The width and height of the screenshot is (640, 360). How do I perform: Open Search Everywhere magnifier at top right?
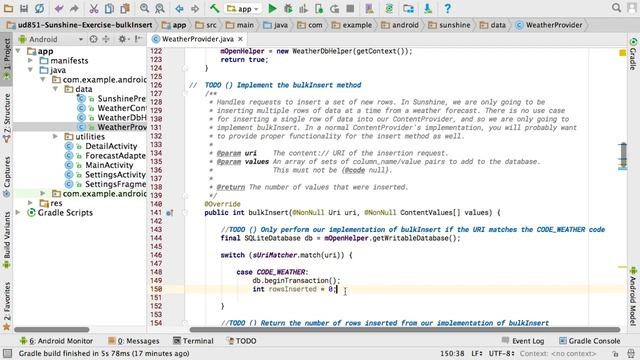[616, 8]
